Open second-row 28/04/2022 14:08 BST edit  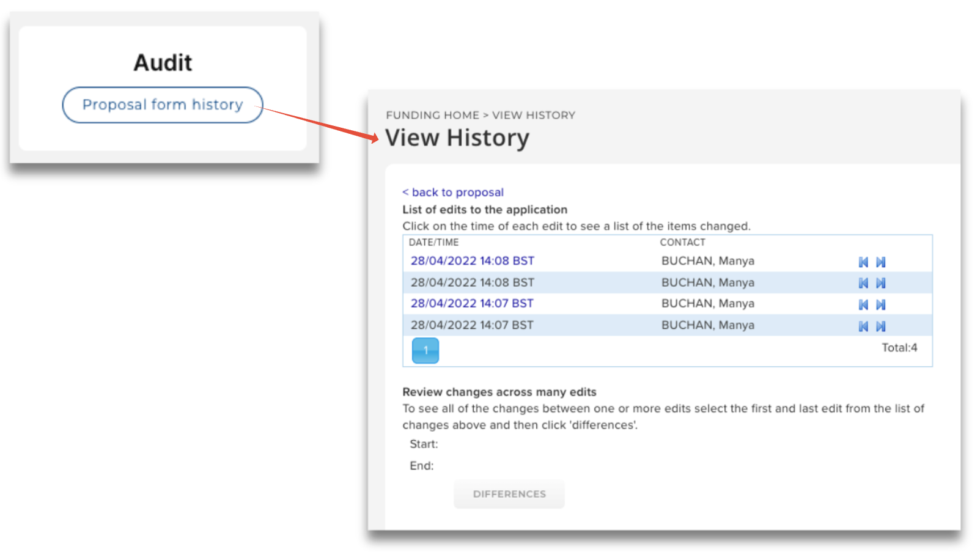point(472,282)
